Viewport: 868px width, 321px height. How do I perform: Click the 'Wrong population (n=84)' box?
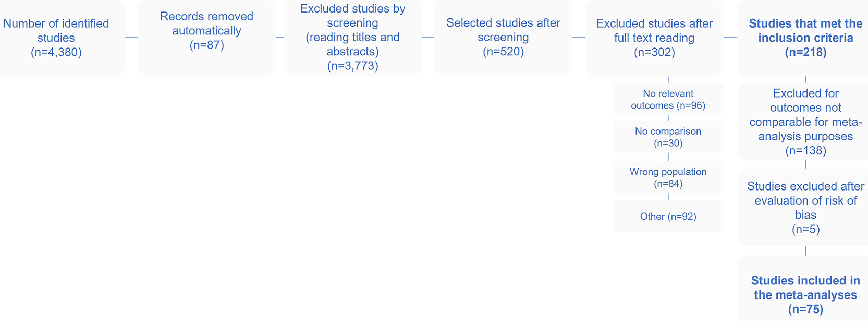pos(668,177)
